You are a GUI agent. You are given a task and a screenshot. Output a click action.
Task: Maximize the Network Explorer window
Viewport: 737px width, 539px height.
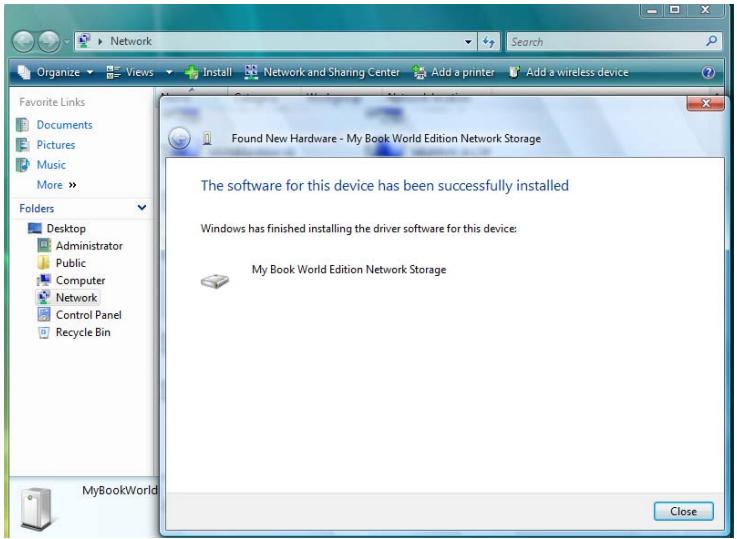[x=674, y=10]
